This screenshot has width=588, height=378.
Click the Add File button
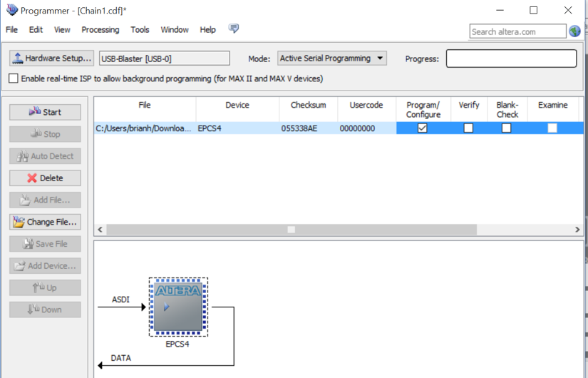[45, 200]
